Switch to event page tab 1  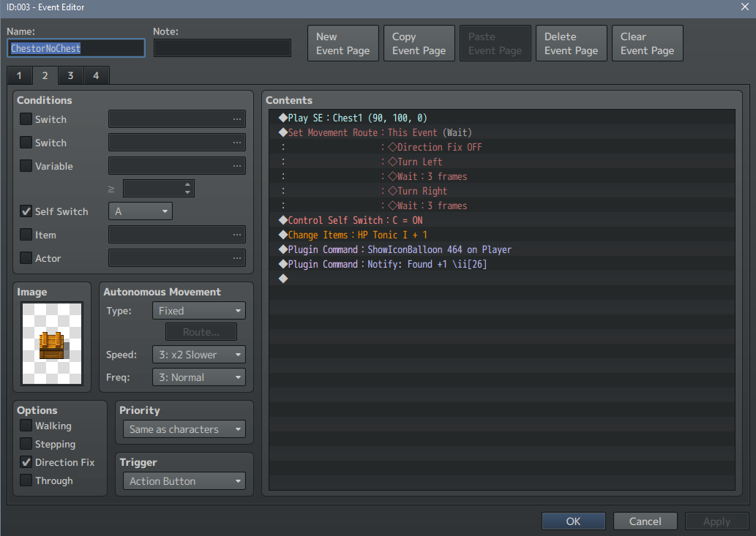(19, 75)
